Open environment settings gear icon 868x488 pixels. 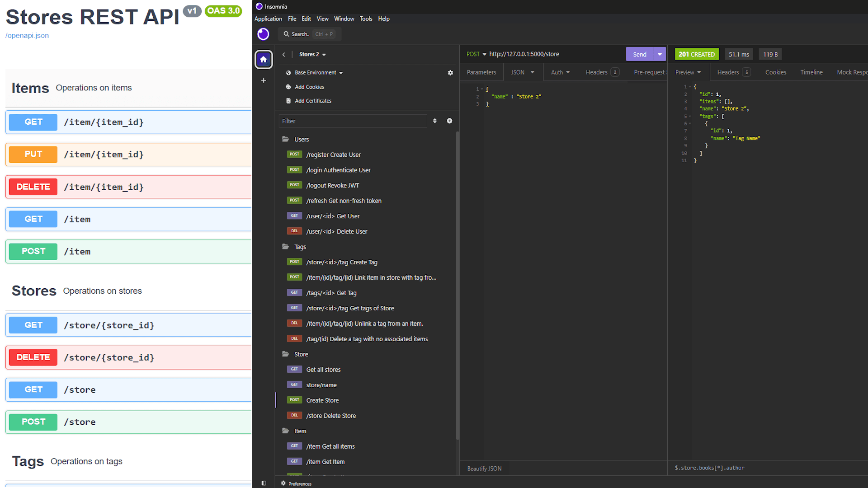[450, 73]
